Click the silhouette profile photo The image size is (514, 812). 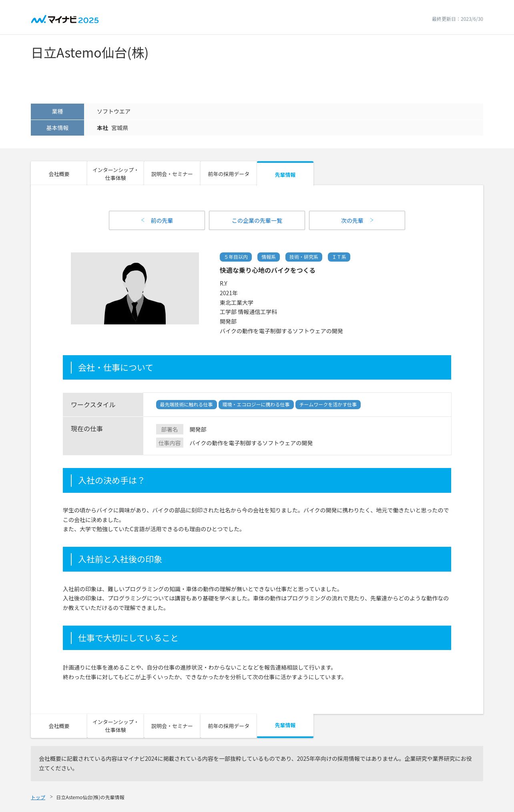[x=135, y=288]
